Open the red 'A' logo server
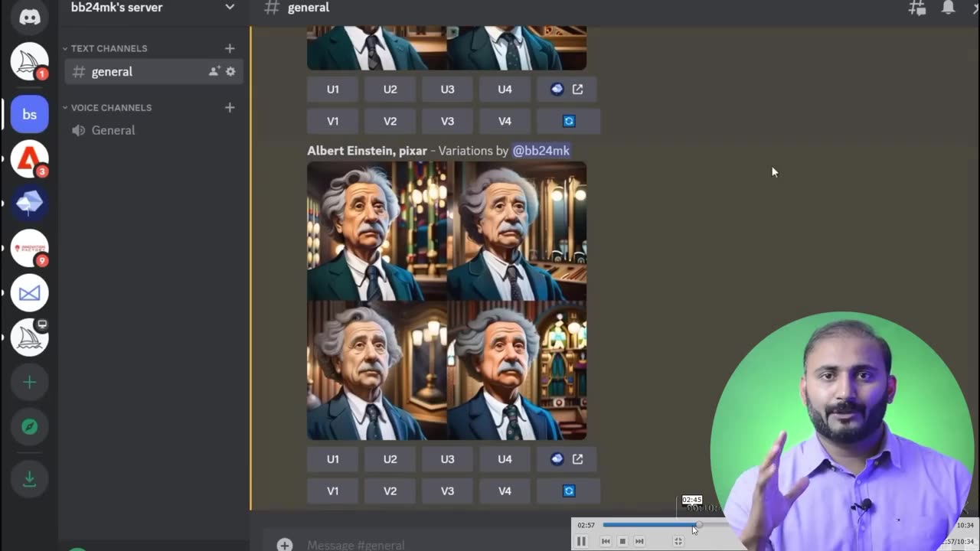This screenshot has height=551, width=980. (x=29, y=159)
